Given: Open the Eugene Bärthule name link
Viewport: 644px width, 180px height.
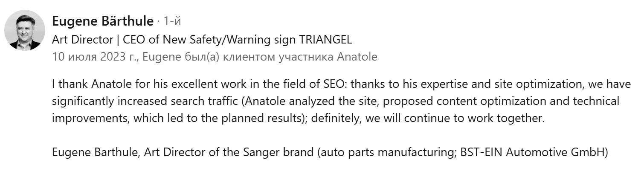Looking at the screenshot, I should click(102, 21).
